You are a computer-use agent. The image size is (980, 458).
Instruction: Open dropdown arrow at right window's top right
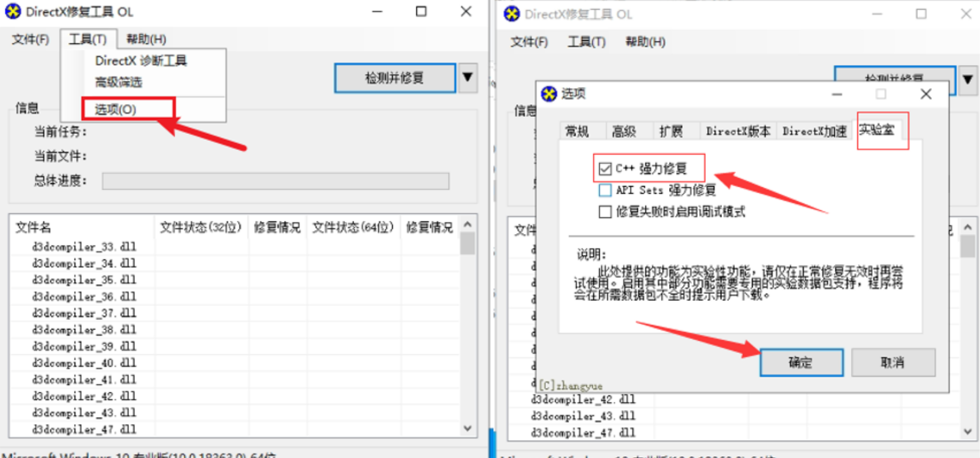coord(968,79)
